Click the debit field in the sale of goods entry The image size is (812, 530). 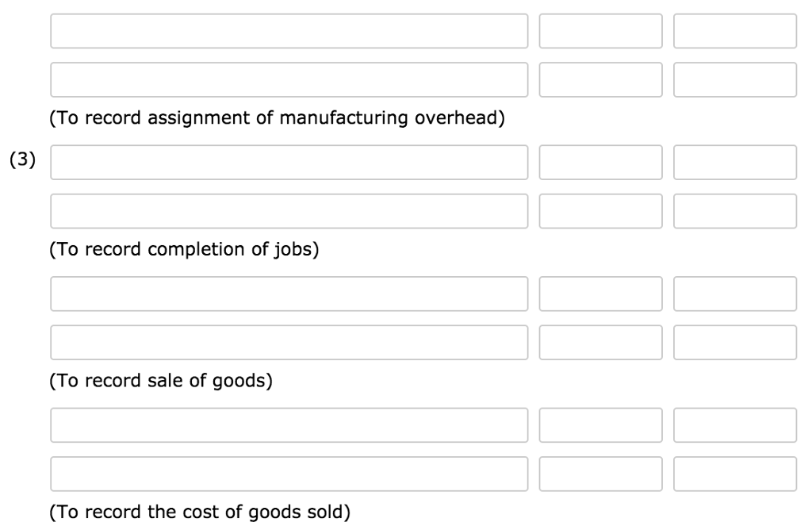pyautogui.click(x=601, y=293)
